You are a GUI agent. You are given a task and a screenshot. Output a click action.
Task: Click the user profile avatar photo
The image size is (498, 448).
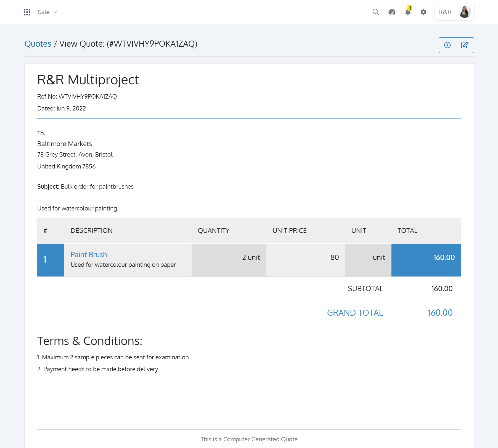(465, 12)
